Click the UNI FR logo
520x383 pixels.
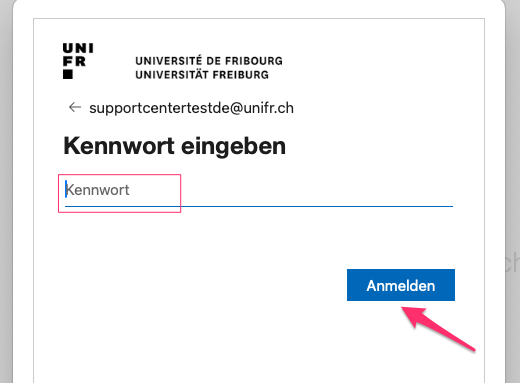coord(78,61)
